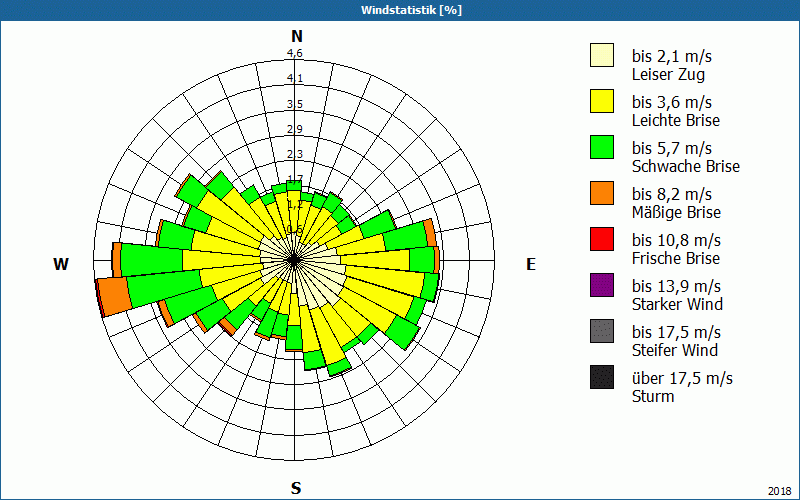Screen dimensions: 800x500
Task: Click the N compass label
Action: 296,36
